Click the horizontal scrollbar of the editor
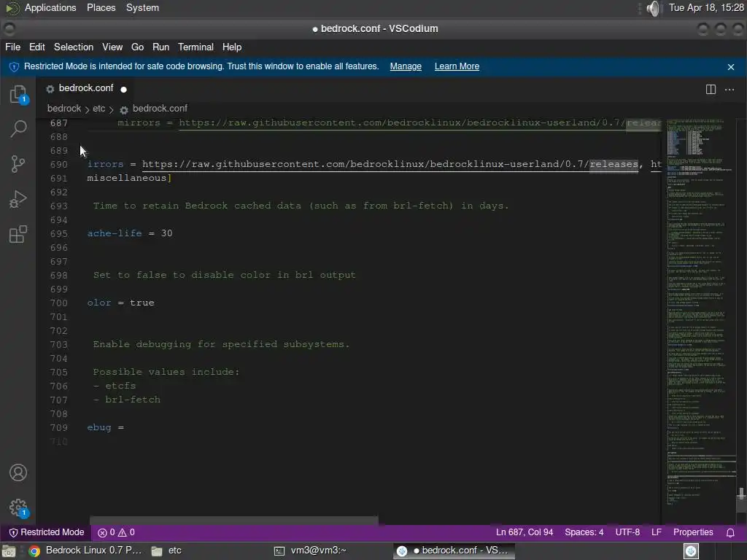The width and height of the screenshot is (747, 560). point(234,520)
